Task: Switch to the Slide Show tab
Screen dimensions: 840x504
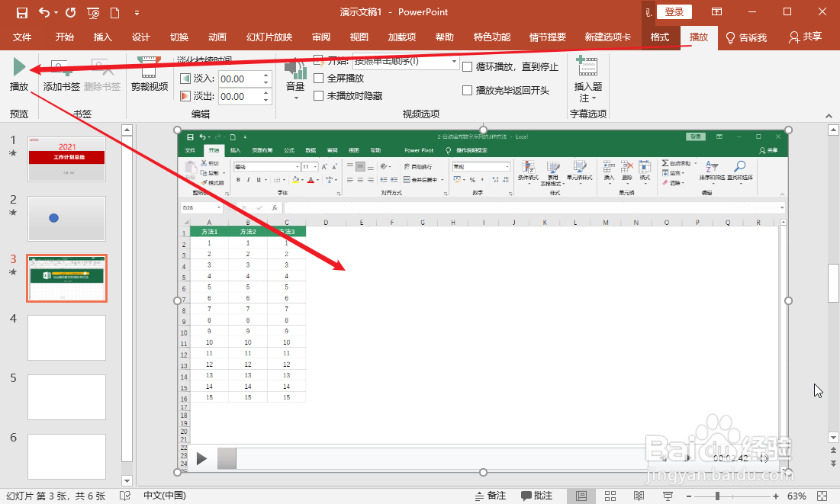Action: coord(269,37)
